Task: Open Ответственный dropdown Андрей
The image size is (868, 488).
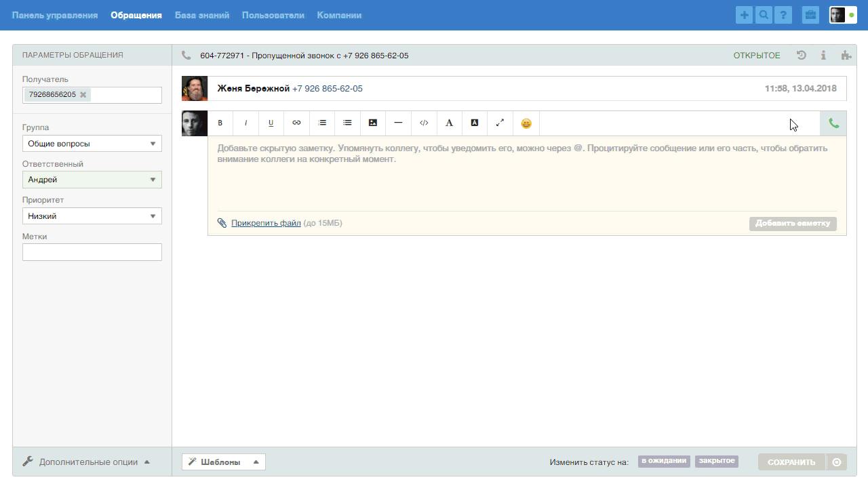Action: (x=92, y=180)
